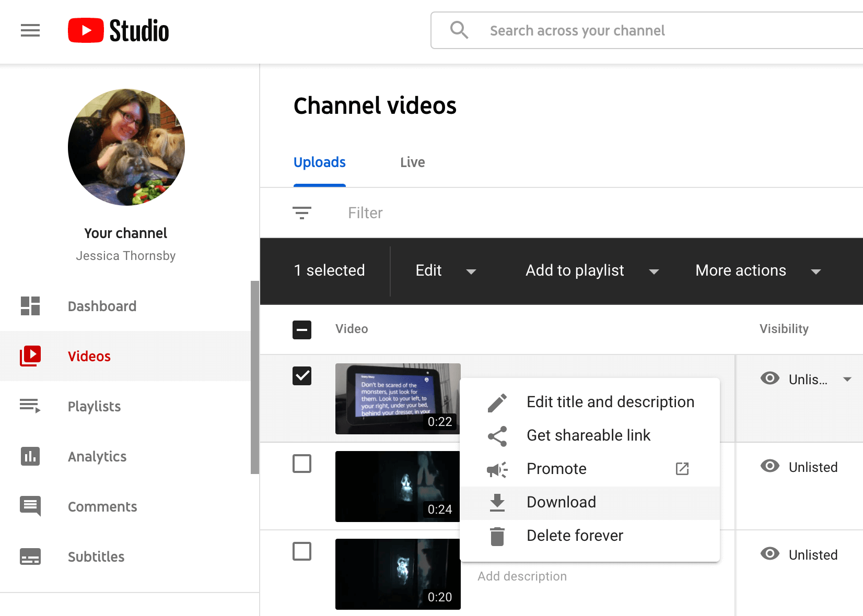Open the Playlists section
The height and width of the screenshot is (616, 863).
pyautogui.click(x=94, y=406)
